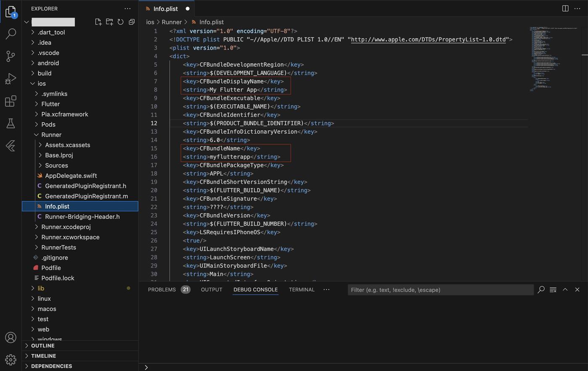Viewport: 588px width, 371px height.
Task: Click the filter search icon in panel
Action: [x=541, y=289]
